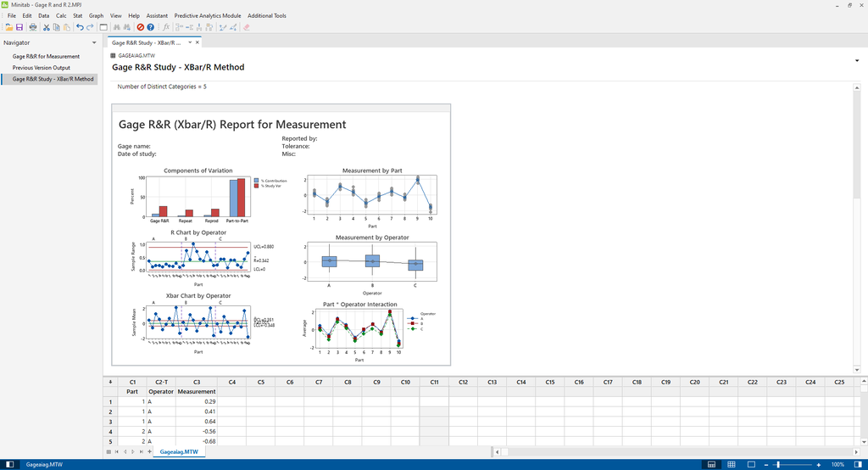
Task: Click the add new worksheet plus button
Action: pos(149,452)
